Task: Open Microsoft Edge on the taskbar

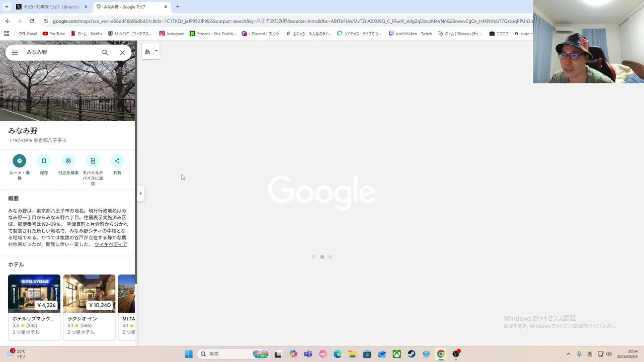Action: click(338, 354)
